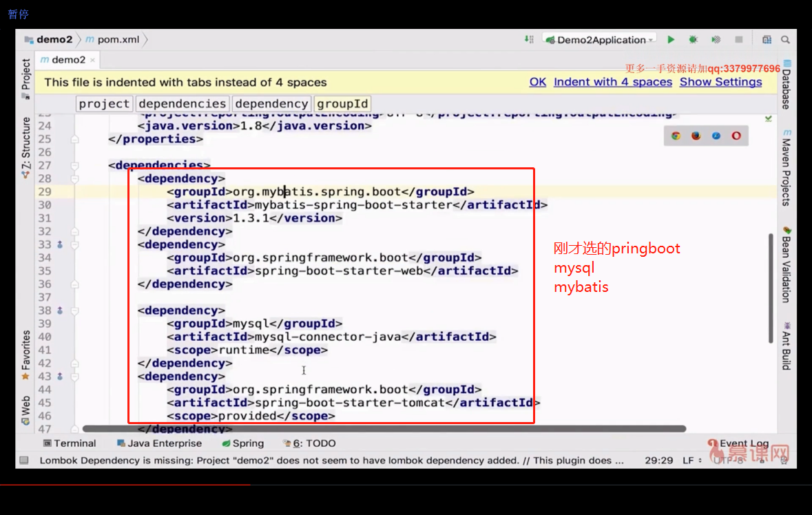Collapse the properties fold marker on line 25
This screenshot has height=515, width=812.
75,139
